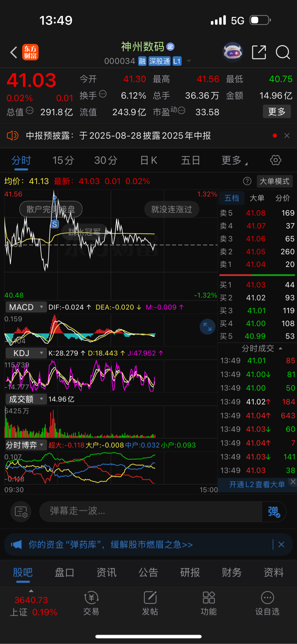Switch to the 日K chart tab
Image resolution: width=297 pixels, height=644 pixels.
[x=148, y=160]
